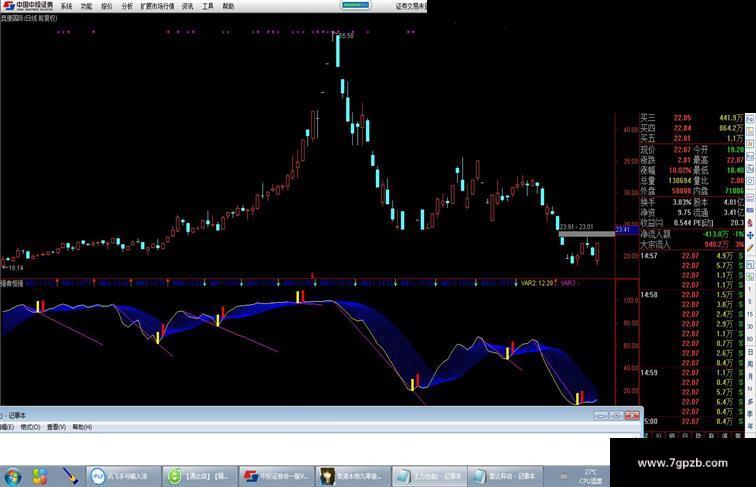Open the 分析 menu
The width and height of the screenshot is (756, 487).
(127, 6)
